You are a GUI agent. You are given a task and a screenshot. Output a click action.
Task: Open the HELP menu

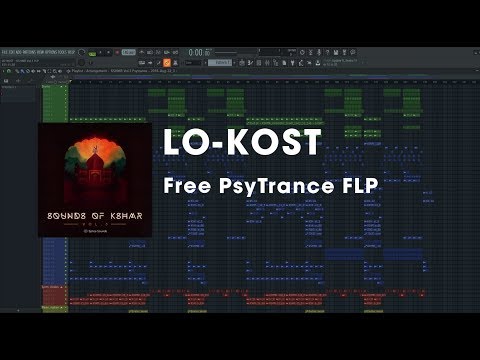(x=71, y=52)
